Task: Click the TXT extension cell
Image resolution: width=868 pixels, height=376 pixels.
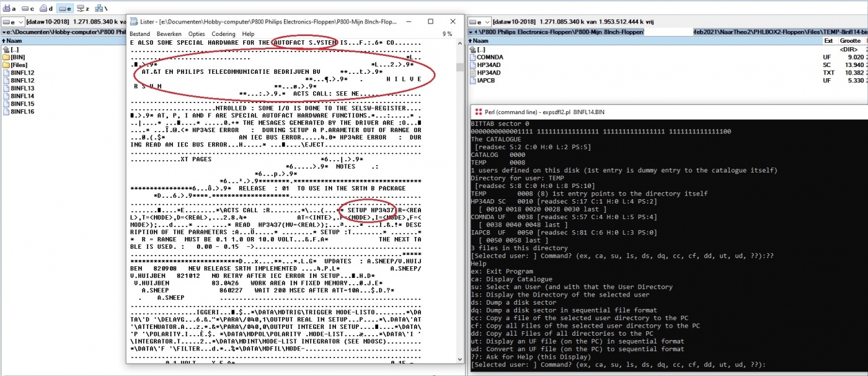Action: tap(829, 73)
